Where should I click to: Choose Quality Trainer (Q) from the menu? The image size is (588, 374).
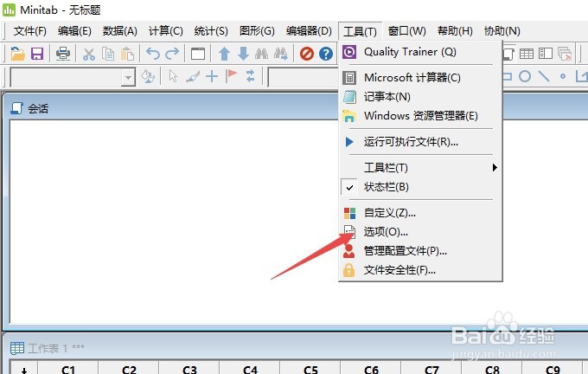(420, 52)
